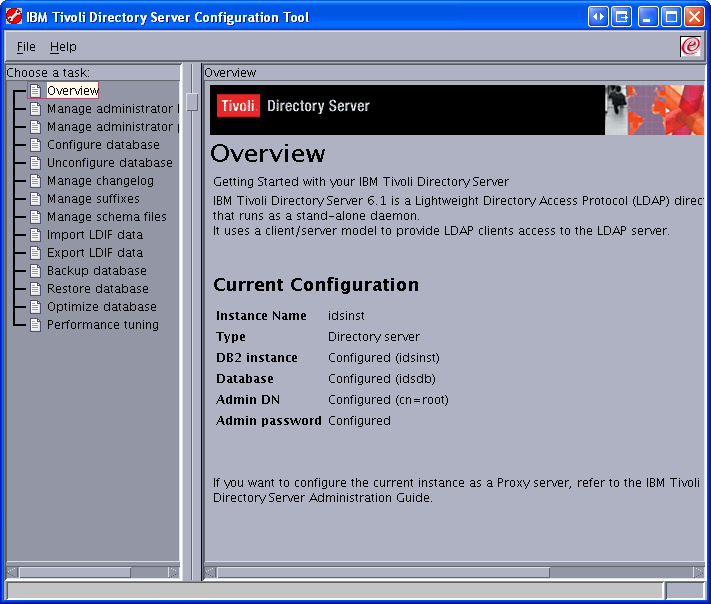Click the Unconfigure database document icon
Screen dimensions: 711x604
point(35,163)
